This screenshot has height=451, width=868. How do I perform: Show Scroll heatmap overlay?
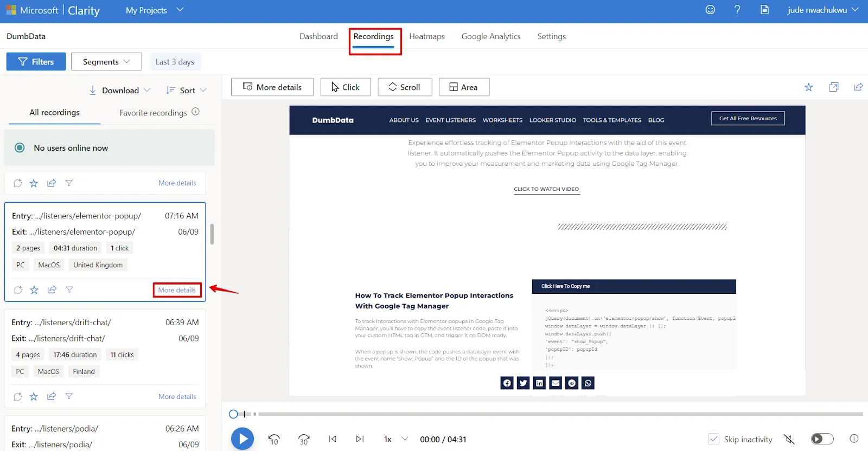tap(405, 87)
